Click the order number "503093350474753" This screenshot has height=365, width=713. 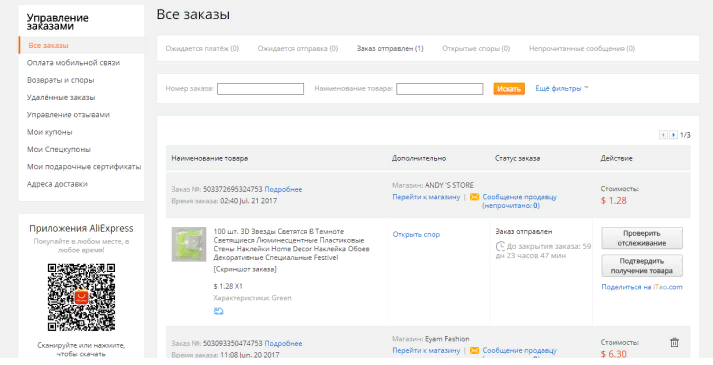pos(232,344)
